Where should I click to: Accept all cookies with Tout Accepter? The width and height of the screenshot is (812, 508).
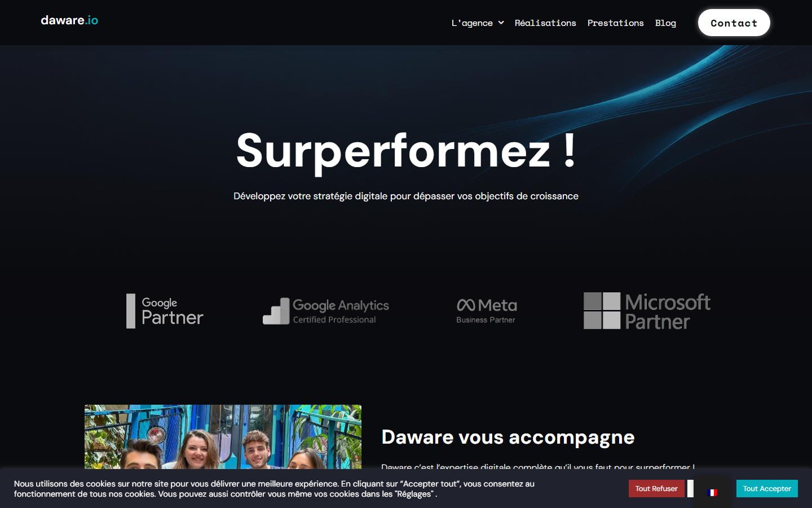pos(767,489)
